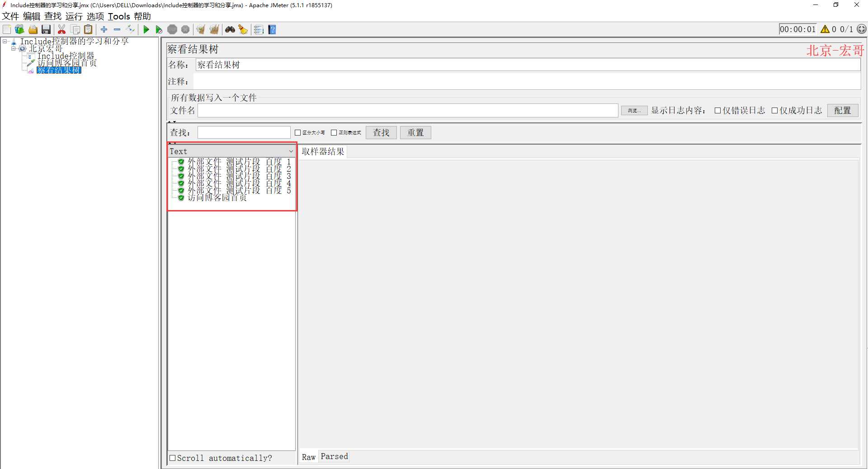This screenshot has height=469, width=868.
Task: Focus the 名称 name input field
Action: click(x=528, y=65)
